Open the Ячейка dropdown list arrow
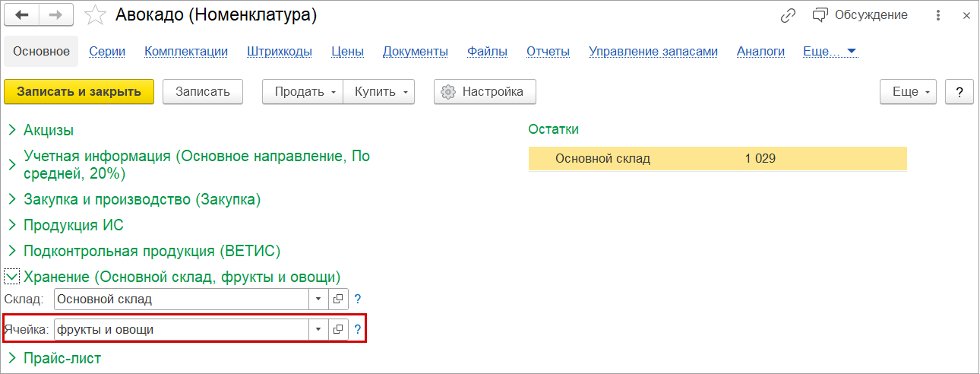 [x=319, y=330]
